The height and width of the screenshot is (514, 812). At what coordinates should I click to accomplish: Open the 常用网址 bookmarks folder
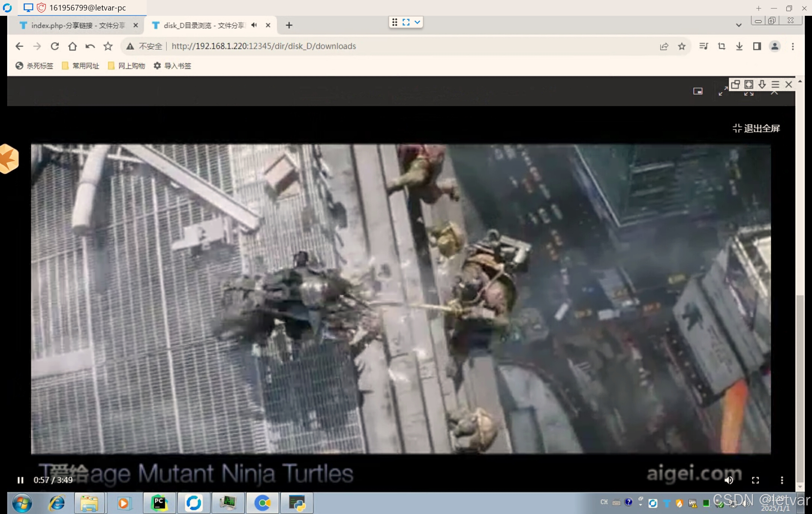point(80,66)
